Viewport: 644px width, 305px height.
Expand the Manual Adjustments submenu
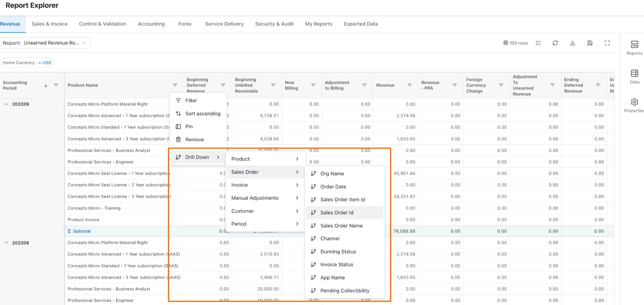point(265,198)
